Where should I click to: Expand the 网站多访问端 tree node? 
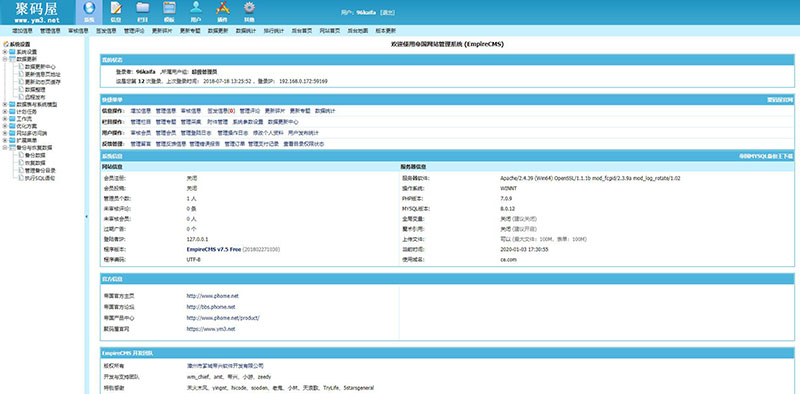click(x=5, y=133)
